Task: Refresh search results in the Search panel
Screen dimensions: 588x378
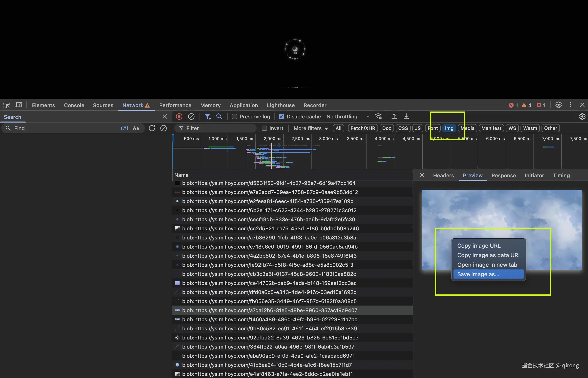Action: tap(152, 128)
